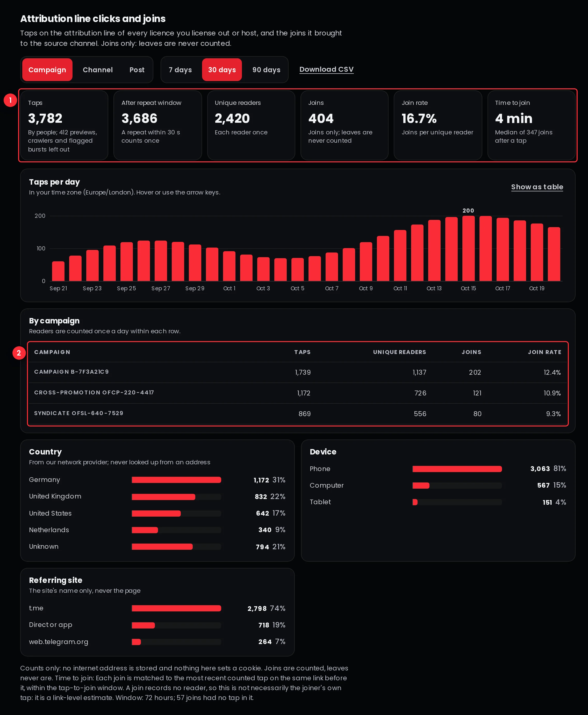Viewport: 588px width, 715px height.
Task: Choose the 30 days range
Action: click(x=222, y=70)
